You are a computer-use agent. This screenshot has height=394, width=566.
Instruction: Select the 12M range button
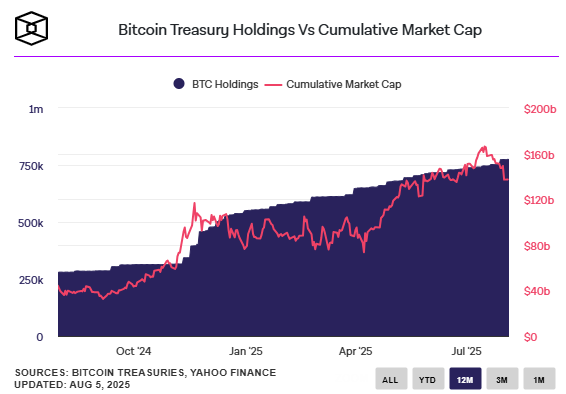point(465,379)
